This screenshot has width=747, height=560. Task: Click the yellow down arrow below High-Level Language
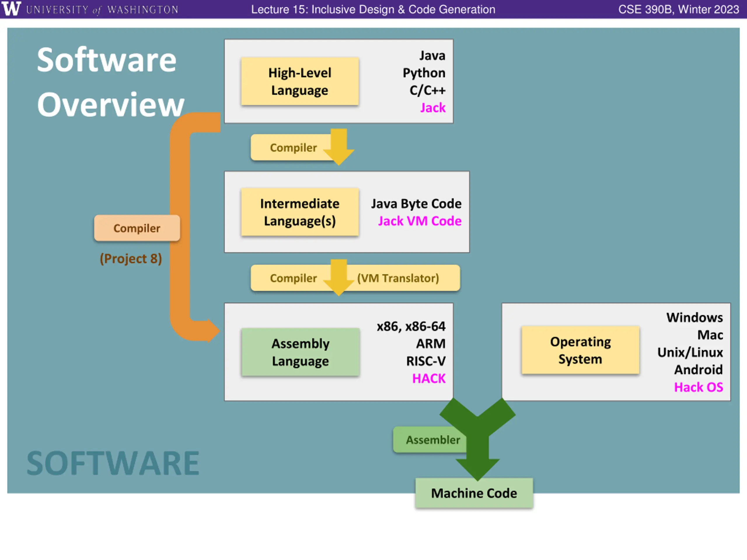point(339,146)
